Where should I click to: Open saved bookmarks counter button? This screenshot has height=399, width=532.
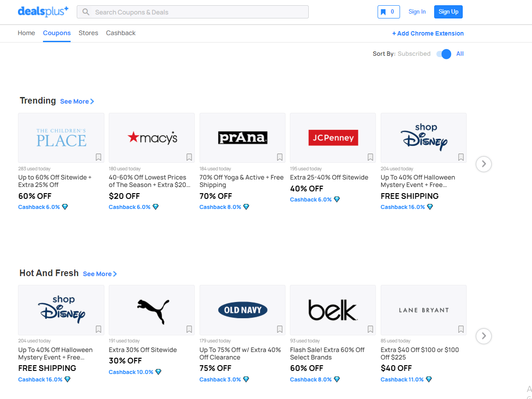click(388, 12)
